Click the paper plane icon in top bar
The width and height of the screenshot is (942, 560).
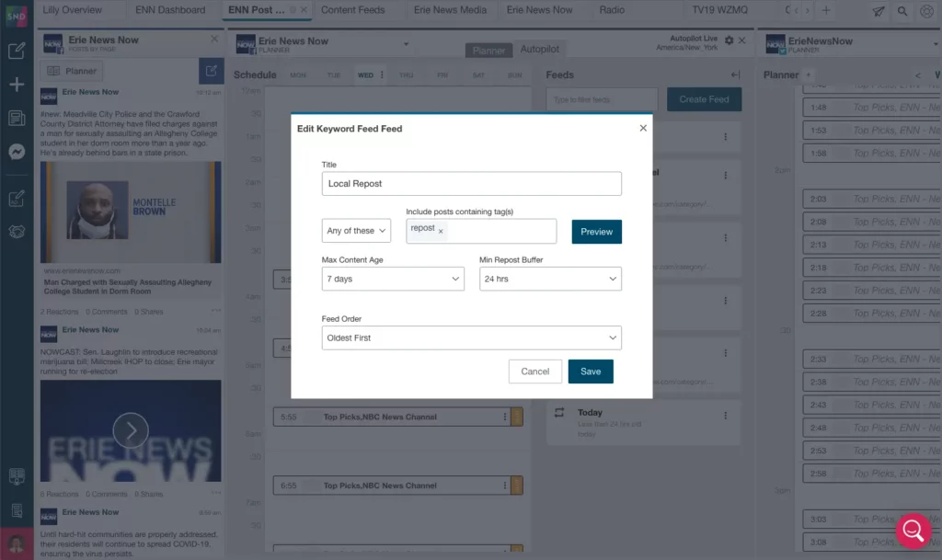click(x=879, y=11)
